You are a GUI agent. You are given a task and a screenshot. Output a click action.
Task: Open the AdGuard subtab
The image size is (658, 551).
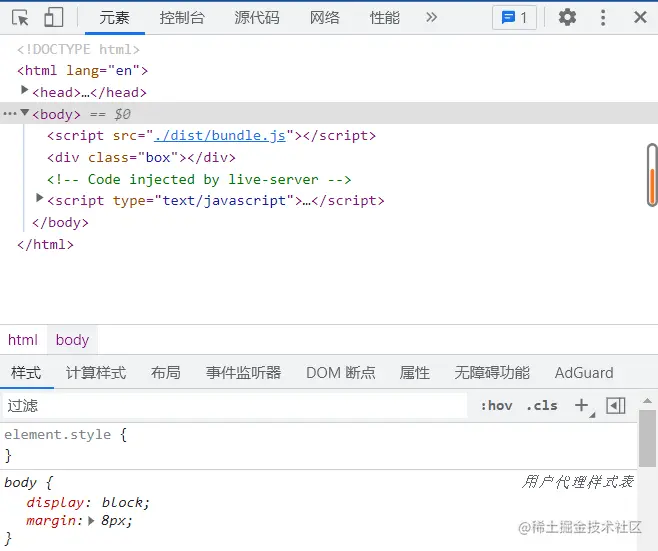click(x=584, y=373)
